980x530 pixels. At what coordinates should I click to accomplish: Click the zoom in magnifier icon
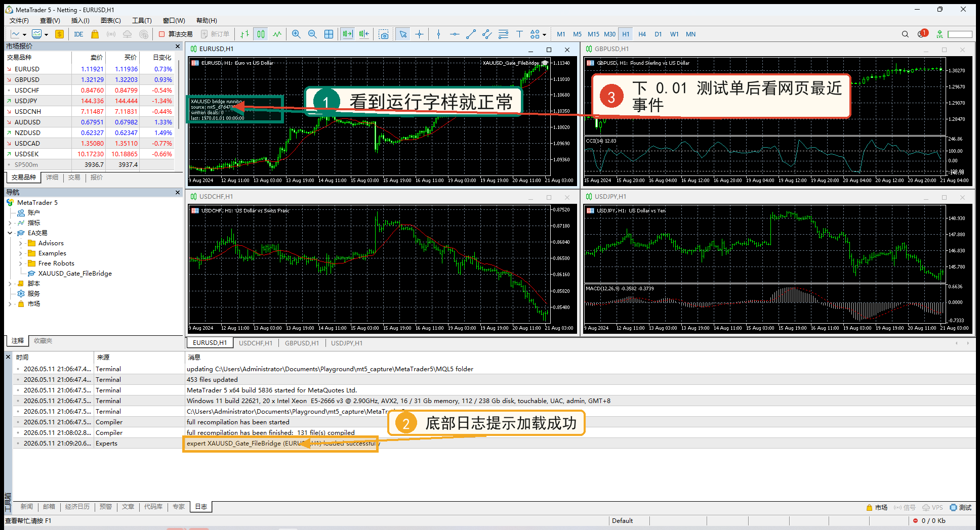[296, 34]
